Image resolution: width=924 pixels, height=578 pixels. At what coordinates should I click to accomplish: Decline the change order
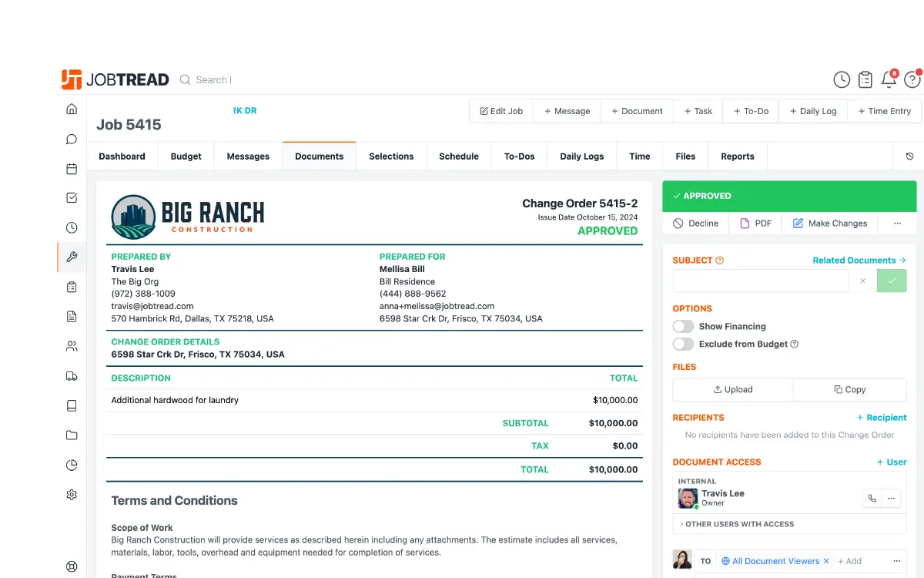click(695, 223)
